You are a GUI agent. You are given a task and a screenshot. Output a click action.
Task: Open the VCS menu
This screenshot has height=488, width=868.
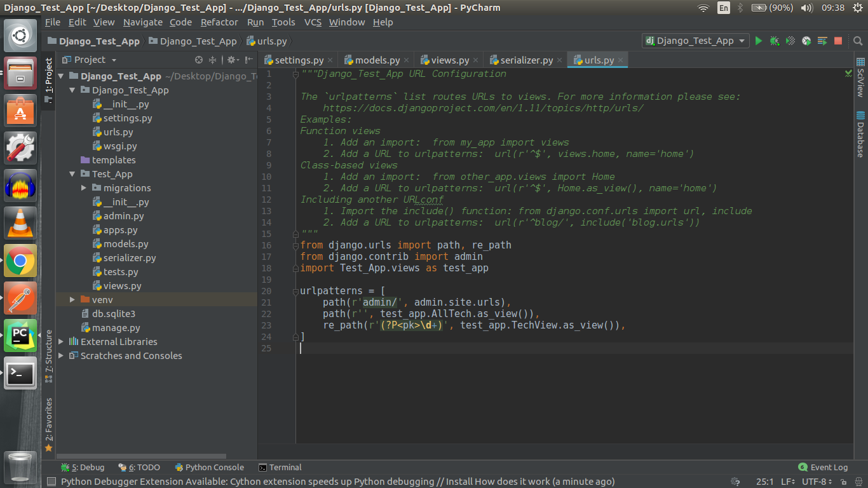pos(313,22)
